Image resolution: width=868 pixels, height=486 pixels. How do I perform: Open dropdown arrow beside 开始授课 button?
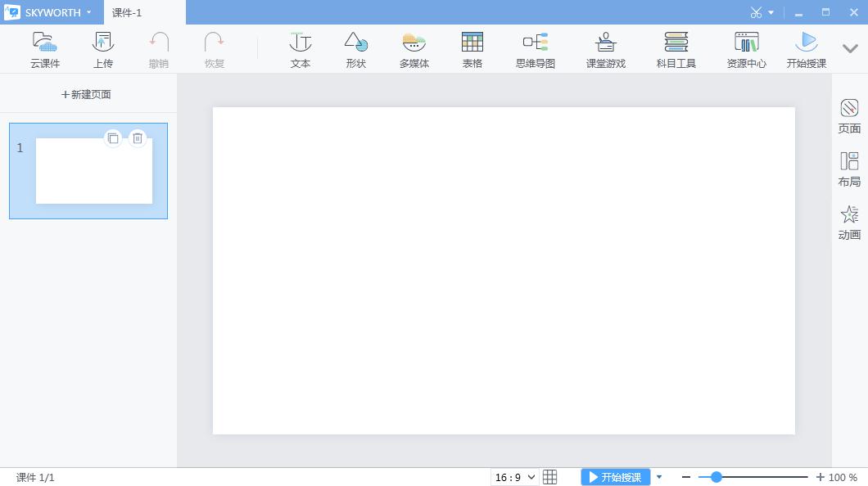click(x=659, y=477)
